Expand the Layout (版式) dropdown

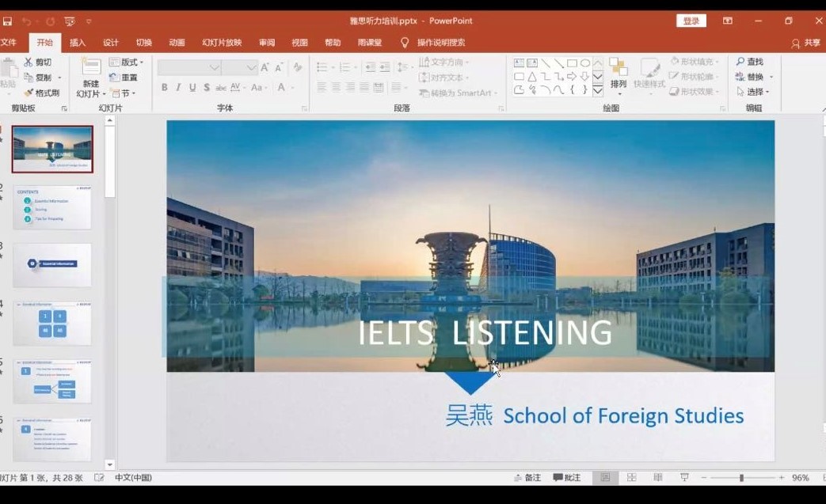[x=128, y=62]
